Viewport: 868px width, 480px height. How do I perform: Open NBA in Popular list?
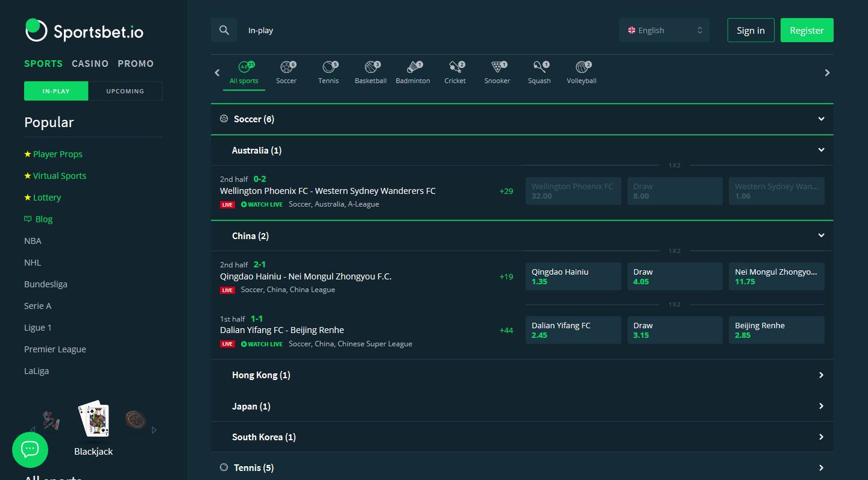point(33,241)
